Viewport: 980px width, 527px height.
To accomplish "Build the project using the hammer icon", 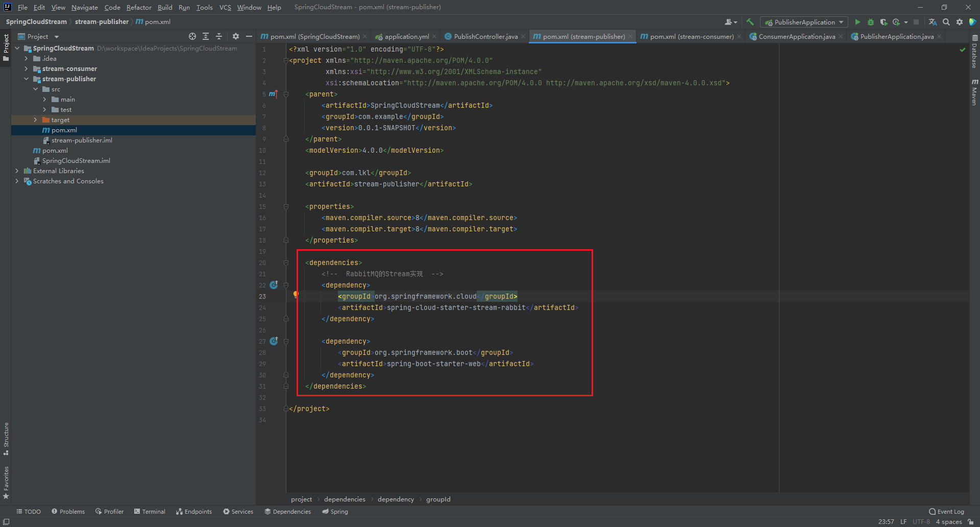I will (x=750, y=22).
